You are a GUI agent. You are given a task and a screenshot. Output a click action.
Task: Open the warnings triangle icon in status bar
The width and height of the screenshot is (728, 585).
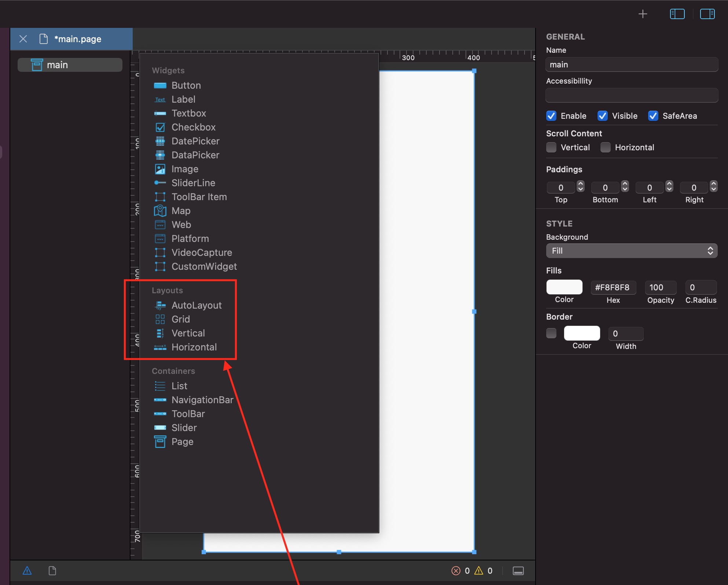click(x=27, y=571)
